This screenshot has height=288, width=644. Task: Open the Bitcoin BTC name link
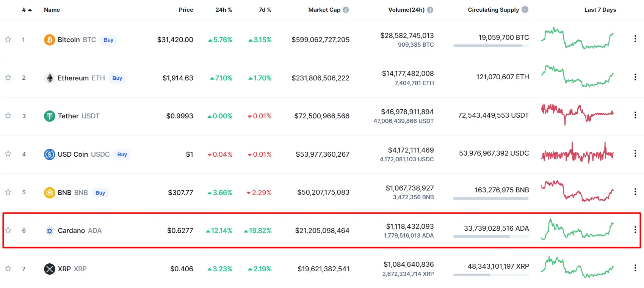77,40
